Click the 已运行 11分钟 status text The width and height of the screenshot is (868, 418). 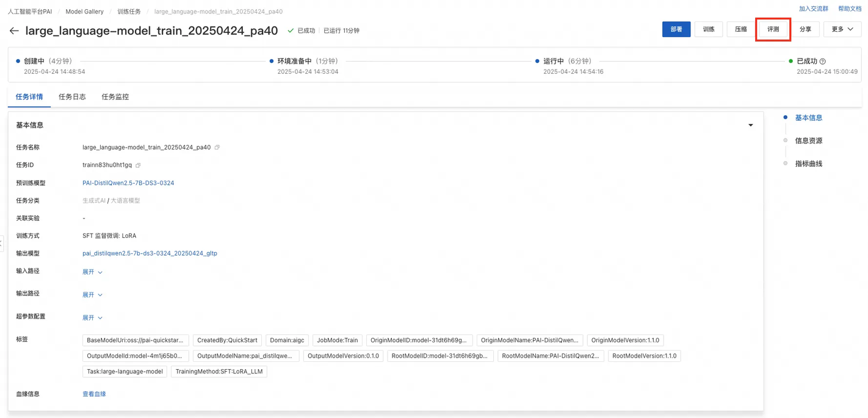[341, 31]
